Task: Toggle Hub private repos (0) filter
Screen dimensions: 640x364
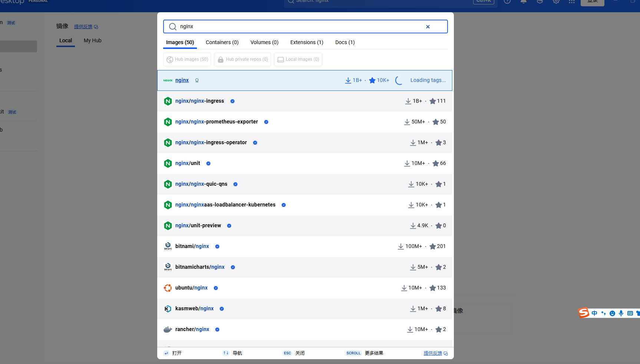Action: point(243,59)
